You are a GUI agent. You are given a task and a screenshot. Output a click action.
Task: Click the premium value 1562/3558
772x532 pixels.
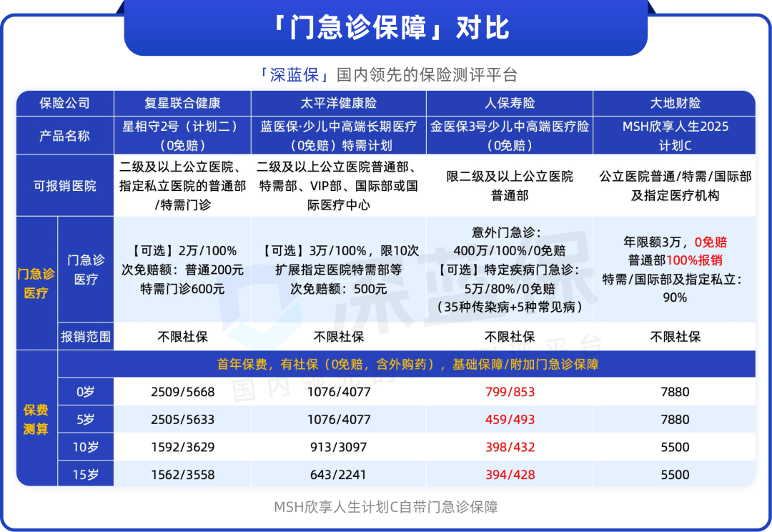[182, 474]
